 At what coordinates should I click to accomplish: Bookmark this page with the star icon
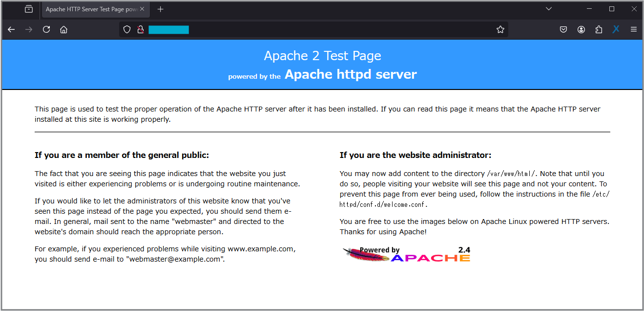(500, 29)
